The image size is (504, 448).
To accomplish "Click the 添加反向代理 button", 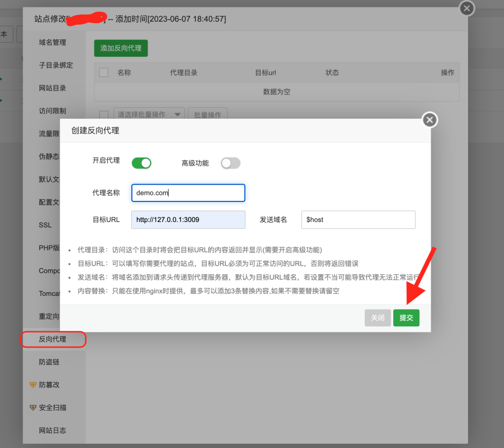I will coord(121,48).
